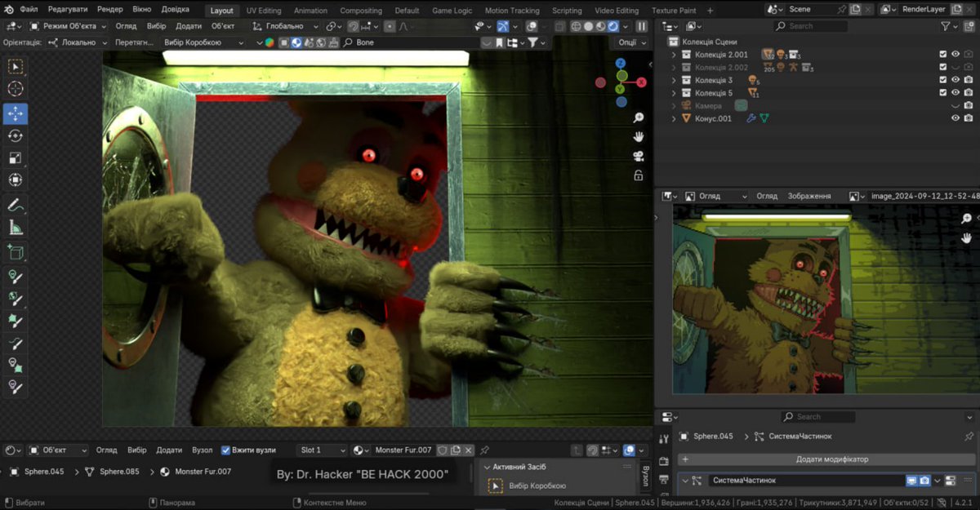Open the Глобально transform orientation dropdown

(285, 26)
